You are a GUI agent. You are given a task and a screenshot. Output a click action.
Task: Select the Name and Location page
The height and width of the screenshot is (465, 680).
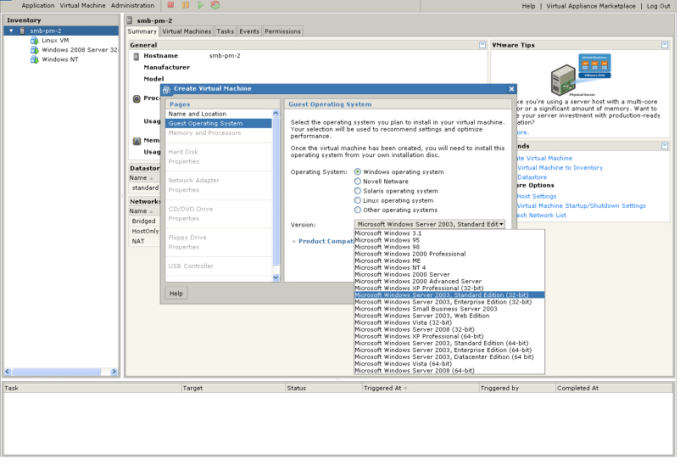coord(219,114)
